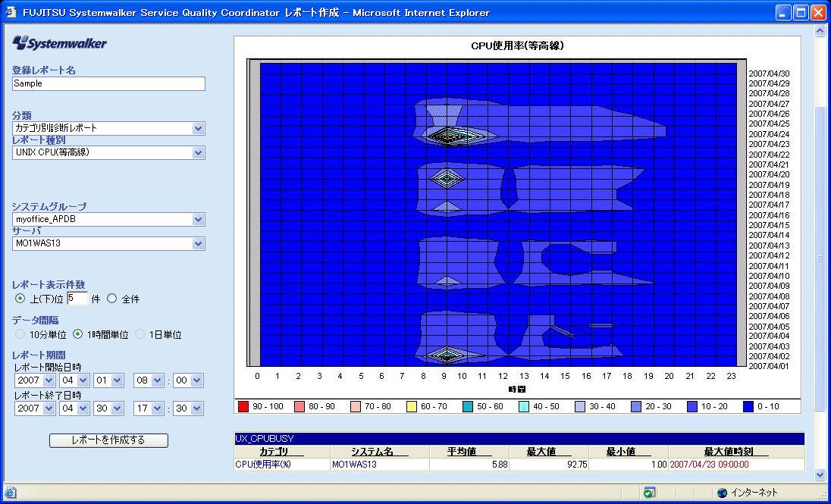Click the 40 - 50 legend swatch

coord(524,406)
